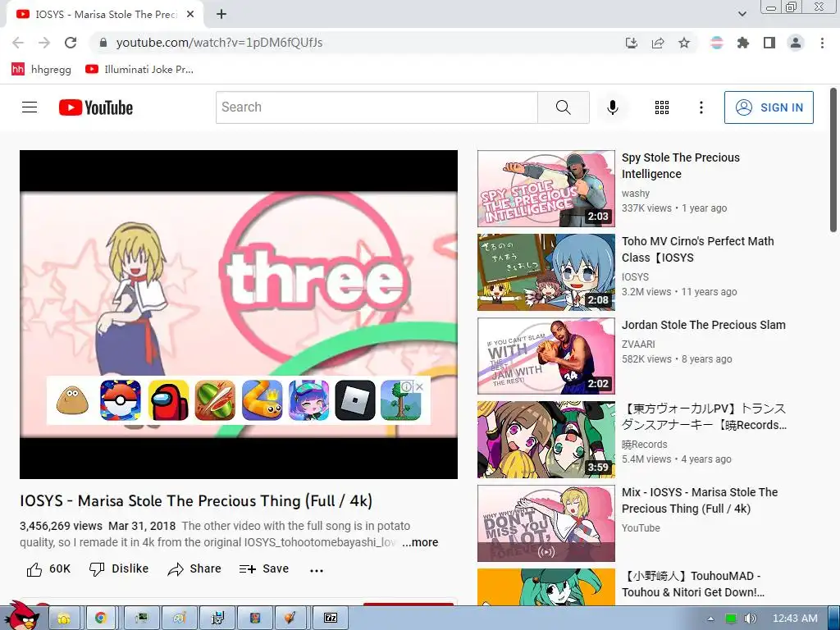Click the SIGN IN button

click(x=769, y=107)
